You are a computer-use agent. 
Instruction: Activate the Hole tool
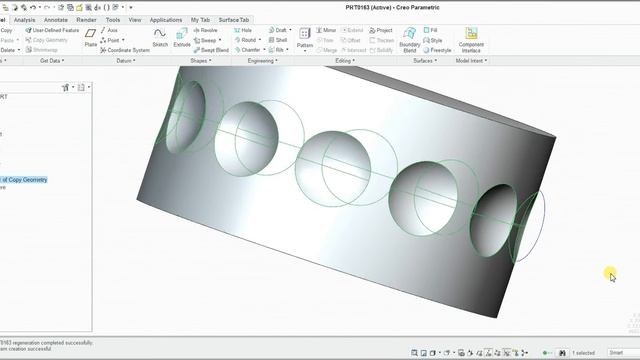pos(243,30)
